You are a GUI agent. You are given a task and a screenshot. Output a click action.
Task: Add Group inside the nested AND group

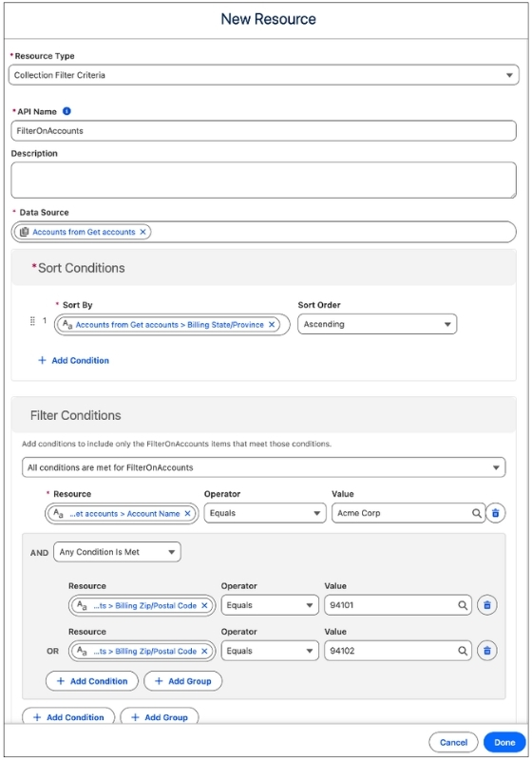183,681
